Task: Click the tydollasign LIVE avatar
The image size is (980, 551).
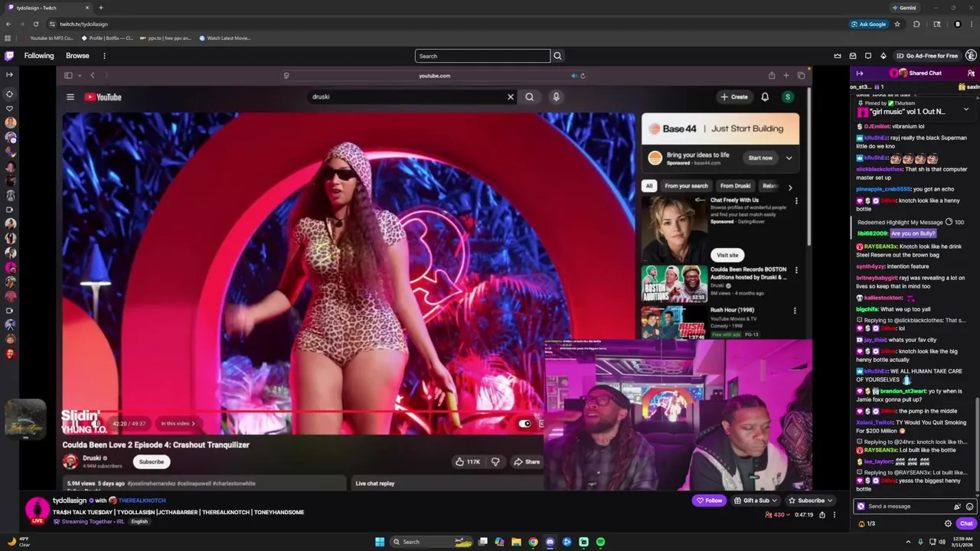Action: pyautogui.click(x=37, y=510)
